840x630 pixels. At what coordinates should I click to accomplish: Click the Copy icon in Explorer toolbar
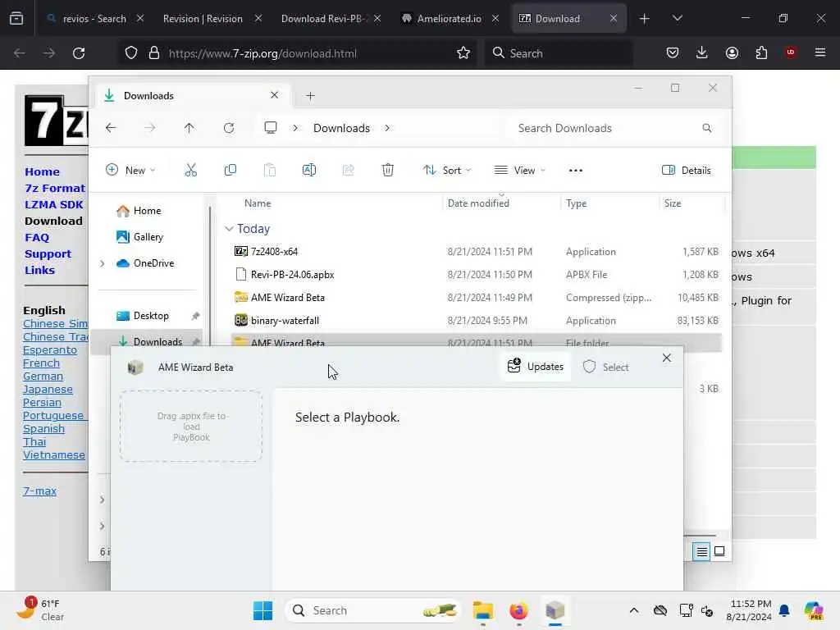(231, 171)
